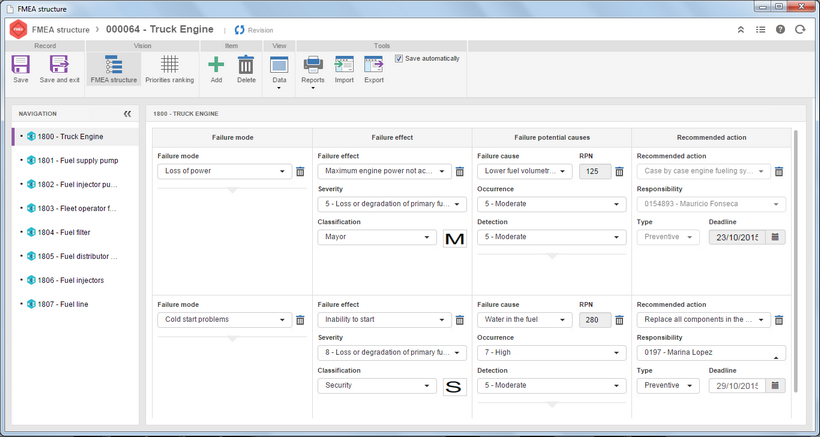The height and width of the screenshot is (437, 820).
Task: Click the Export tool icon
Action: [x=374, y=64]
